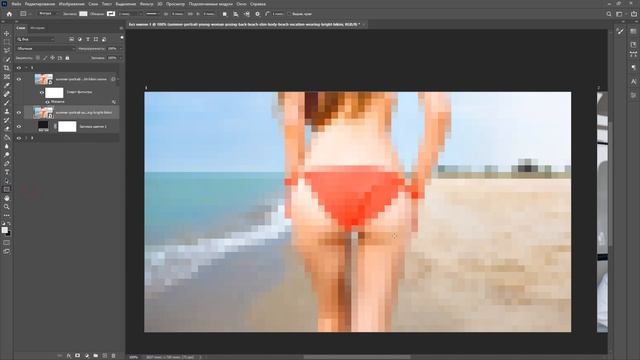This screenshot has height=360, width=640.
Task: Collapse smart filters of first portrait layer
Action: click(118, 79)
